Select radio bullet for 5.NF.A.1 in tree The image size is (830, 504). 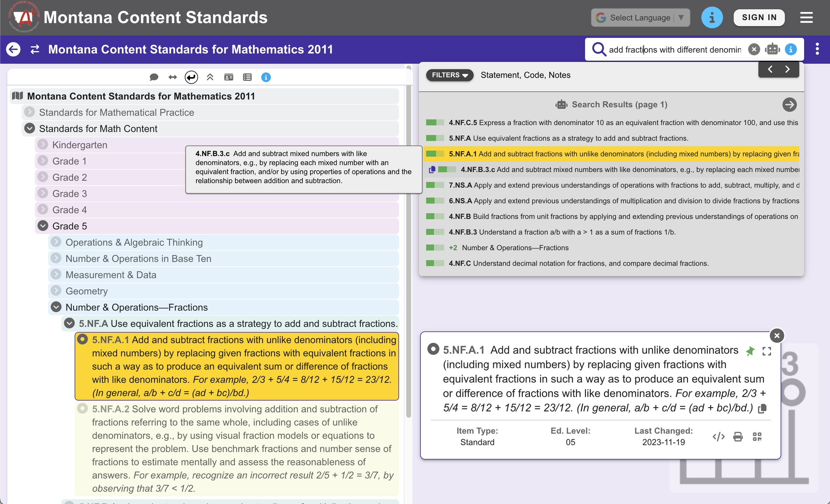(83, 339)
